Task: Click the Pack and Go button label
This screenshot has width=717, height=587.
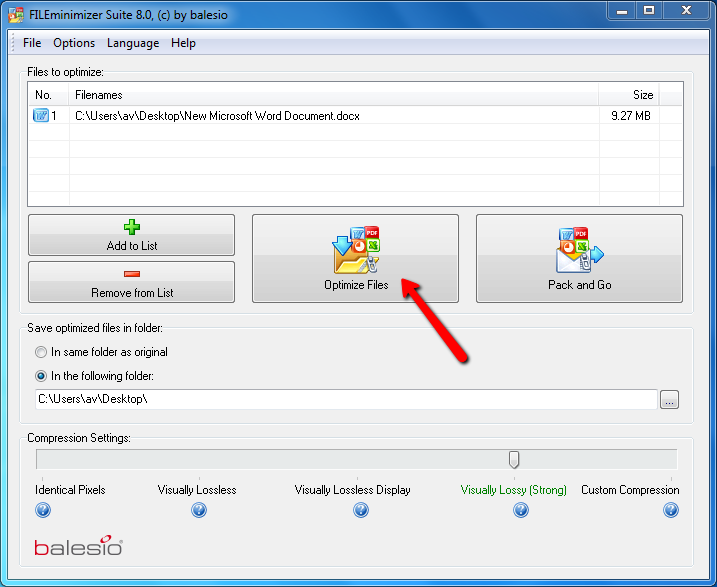Action: tap(580, 285)
